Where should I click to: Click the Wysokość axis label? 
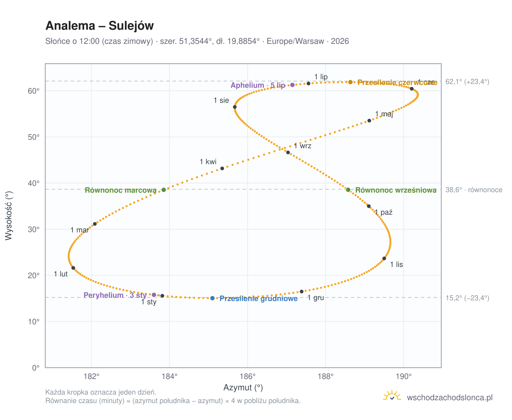click(9, 216)
